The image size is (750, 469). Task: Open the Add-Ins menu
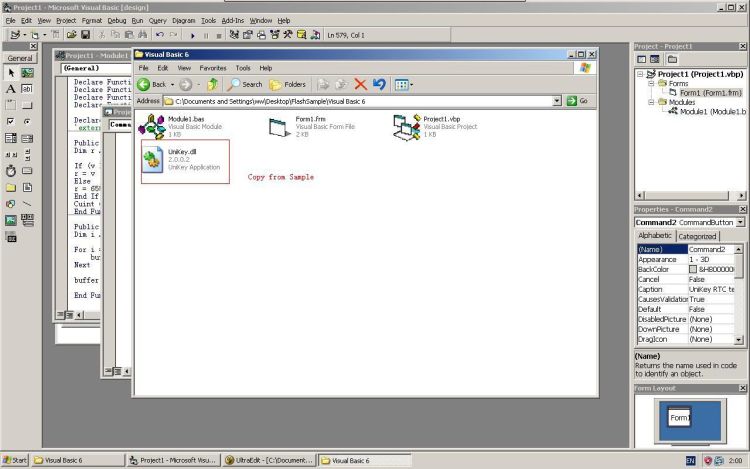233,21
